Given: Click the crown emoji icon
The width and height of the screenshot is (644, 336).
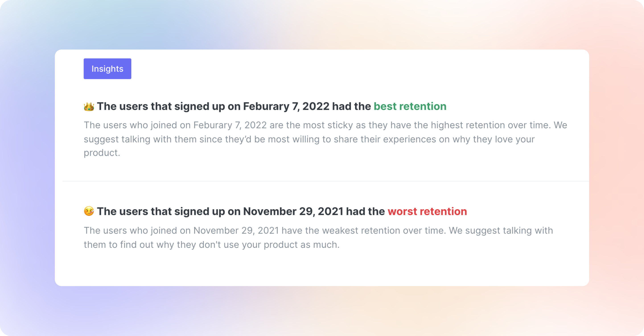Looking at the screenshot, I should (x=89, y=107).
